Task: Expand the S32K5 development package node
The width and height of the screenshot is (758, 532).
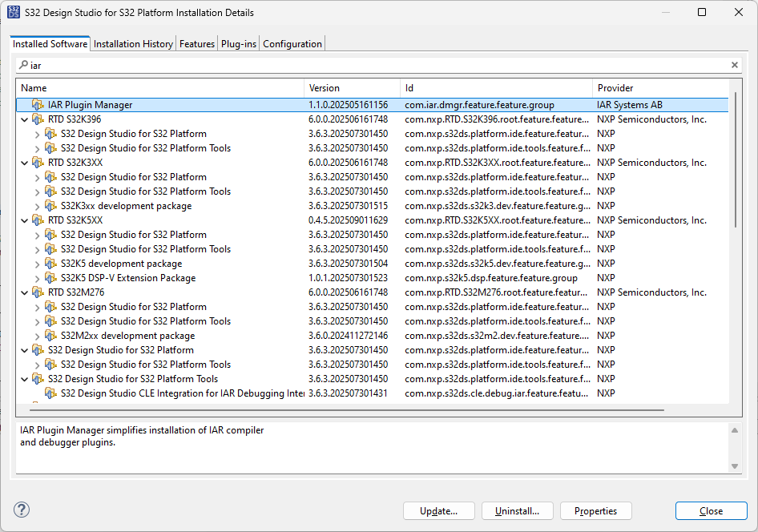Action: coord(37,264)
